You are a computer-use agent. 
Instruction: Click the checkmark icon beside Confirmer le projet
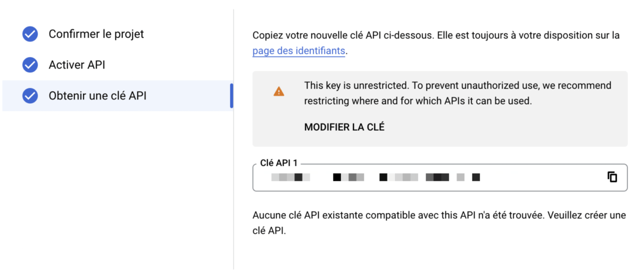click(x=30, y=34)
